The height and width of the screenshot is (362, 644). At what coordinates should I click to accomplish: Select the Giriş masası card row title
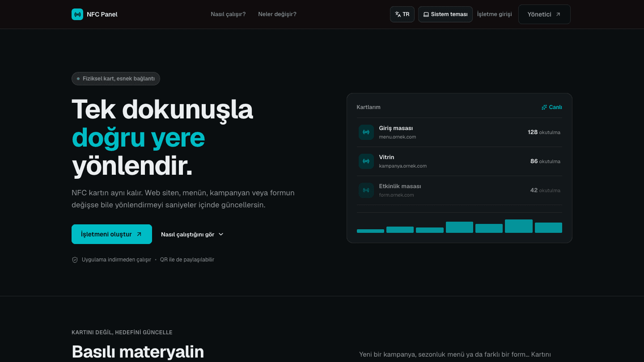click(396, 128)
